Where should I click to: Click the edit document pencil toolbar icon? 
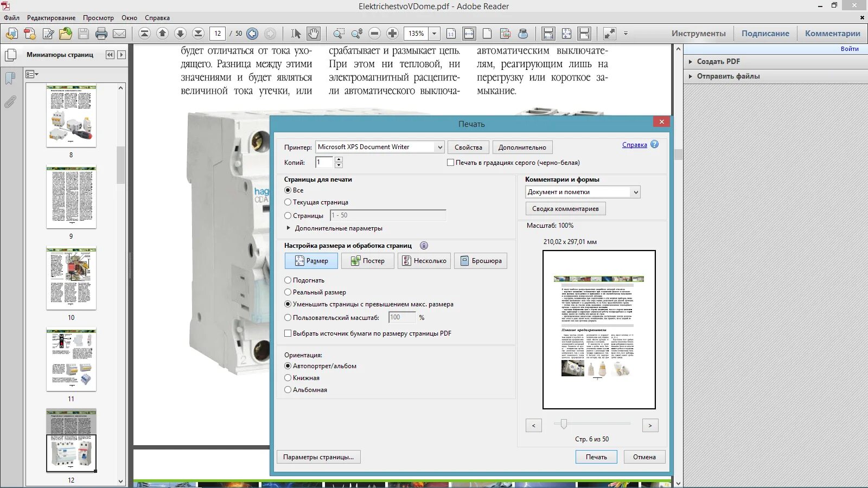click(48, 34)
